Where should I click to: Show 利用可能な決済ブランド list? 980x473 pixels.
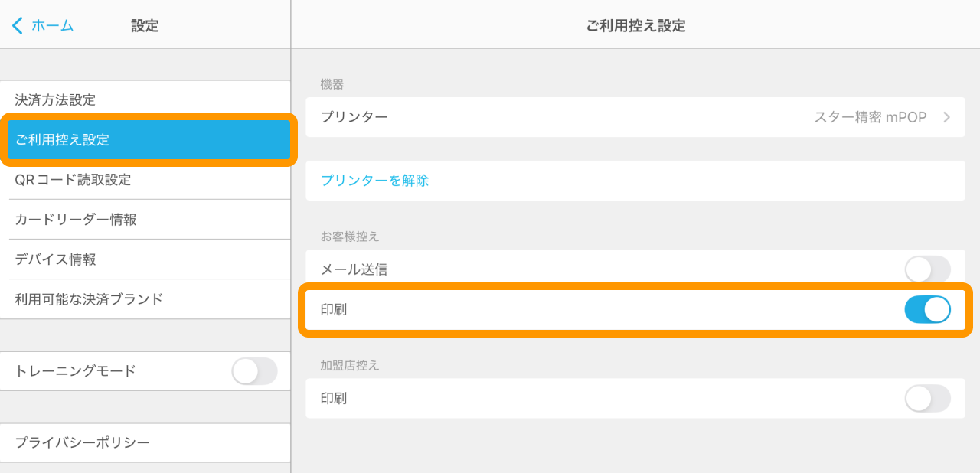pyautogui.click(x=89, y=299)
